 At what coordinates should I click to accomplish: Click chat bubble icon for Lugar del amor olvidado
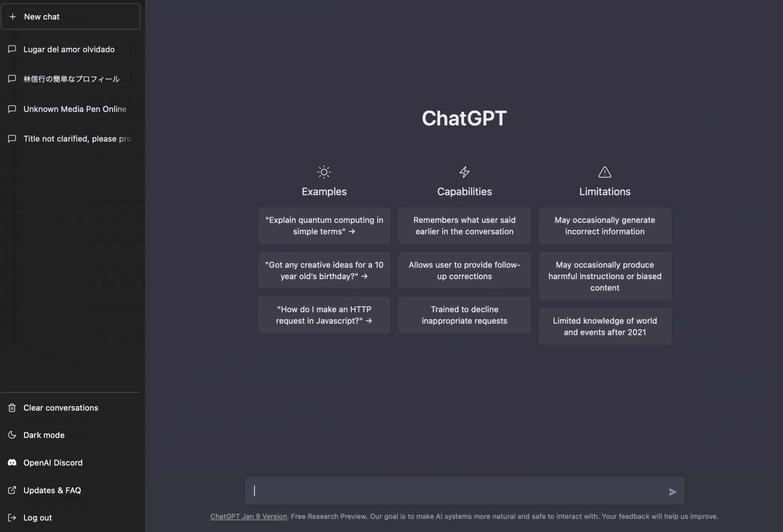coord(12,49)
